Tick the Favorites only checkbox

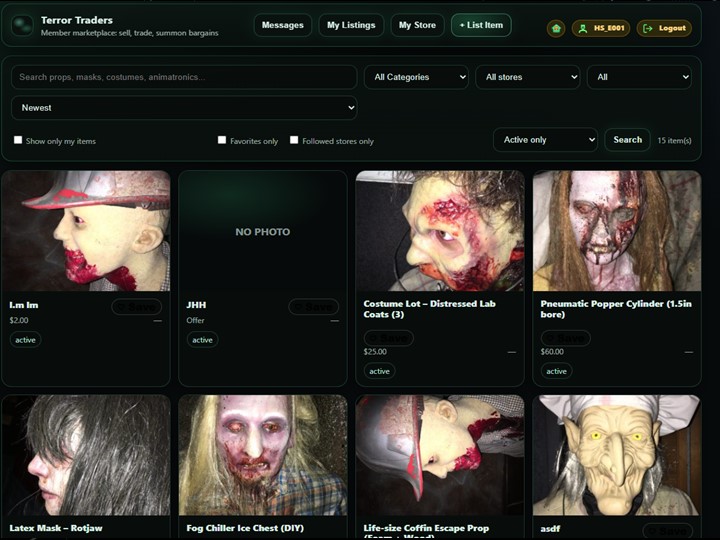tap(222, 140)
